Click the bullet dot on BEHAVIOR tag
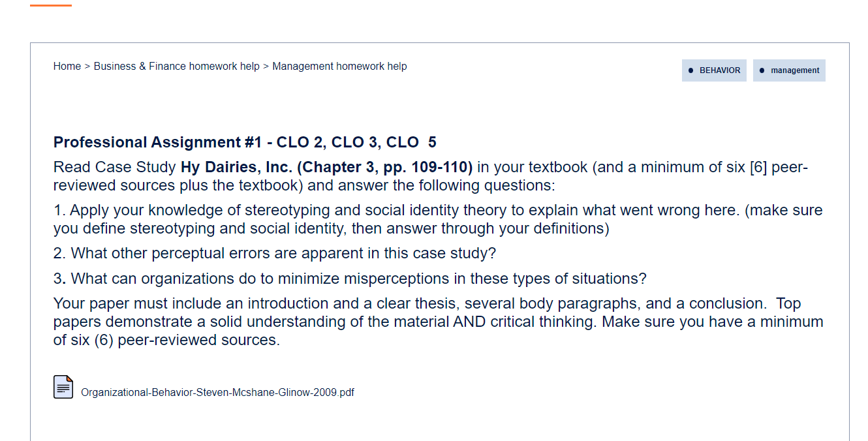This screenshot has width=868, height=441. point(691,70)
